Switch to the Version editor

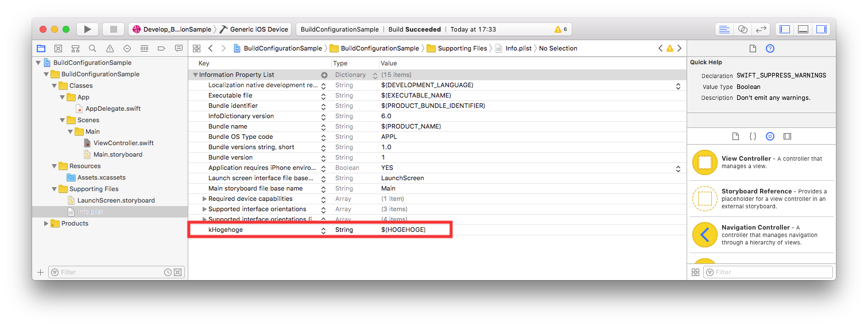[761, 29]
